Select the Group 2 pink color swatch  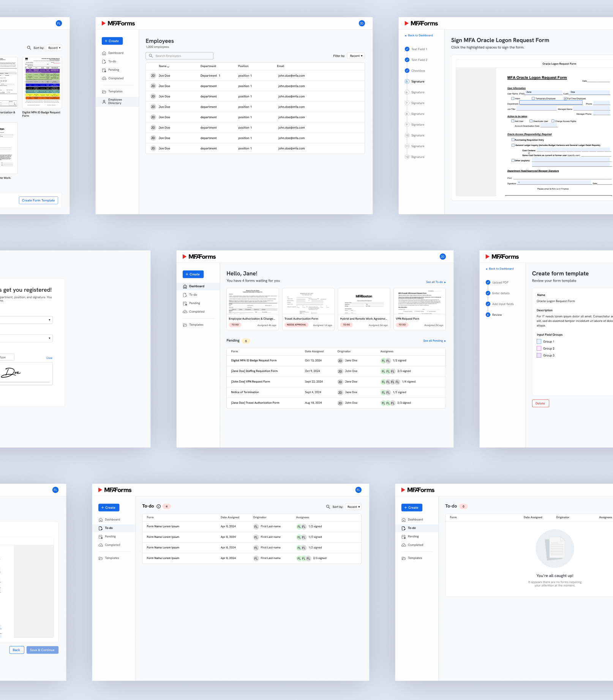tap(539, 348)
